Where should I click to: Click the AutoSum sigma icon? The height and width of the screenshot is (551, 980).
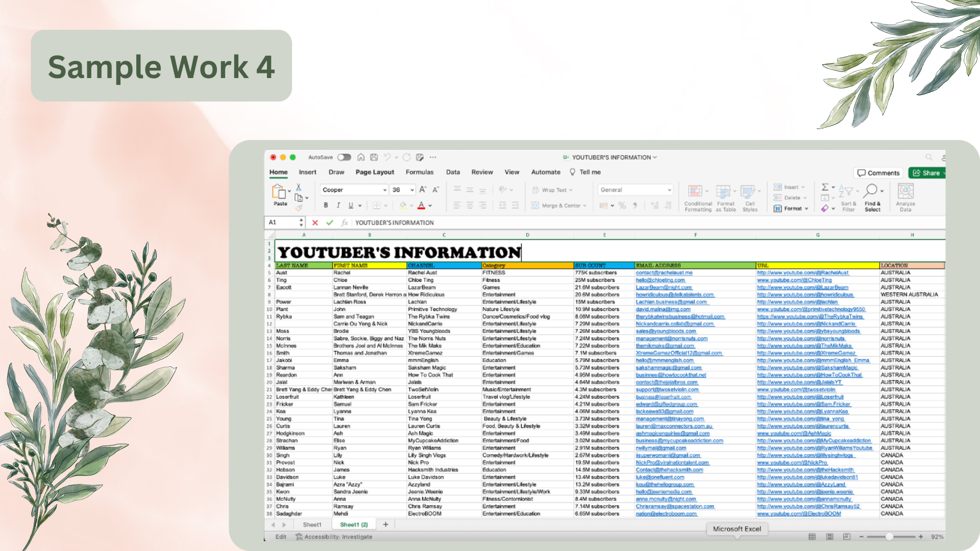825,187
